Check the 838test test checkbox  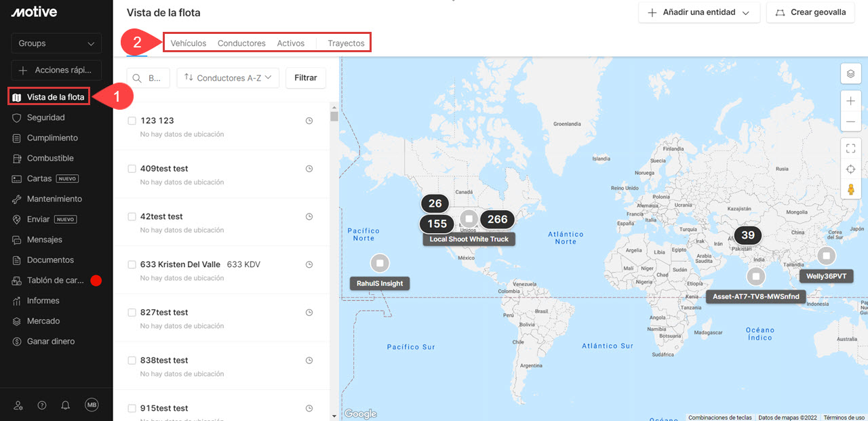tap(132, 361)
